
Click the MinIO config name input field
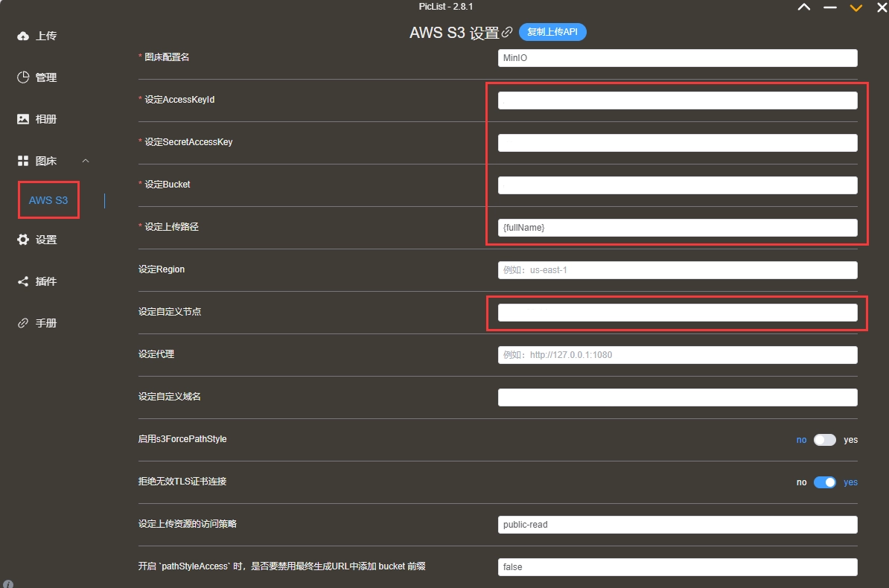pyautogui.click(x=677, y=57)
